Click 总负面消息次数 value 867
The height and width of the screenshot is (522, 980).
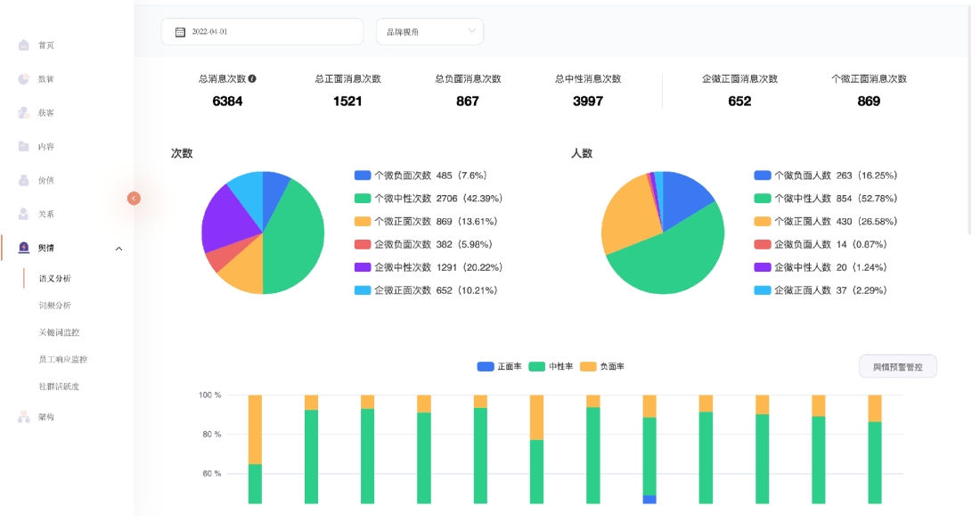(x=468, y=102)
